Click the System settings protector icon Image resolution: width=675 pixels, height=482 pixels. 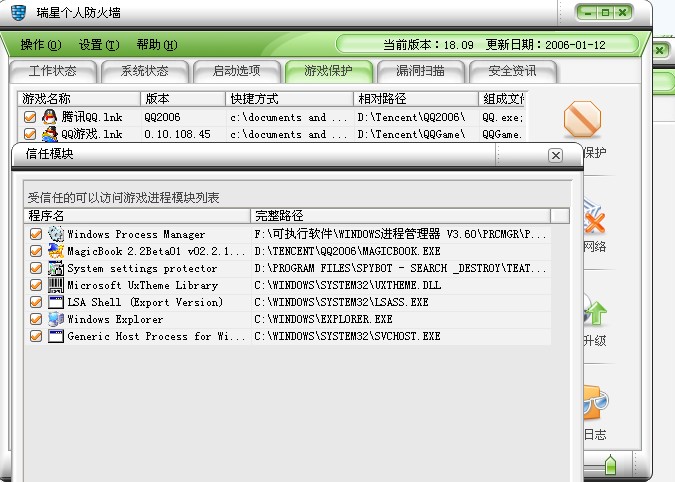click(56, 268)
